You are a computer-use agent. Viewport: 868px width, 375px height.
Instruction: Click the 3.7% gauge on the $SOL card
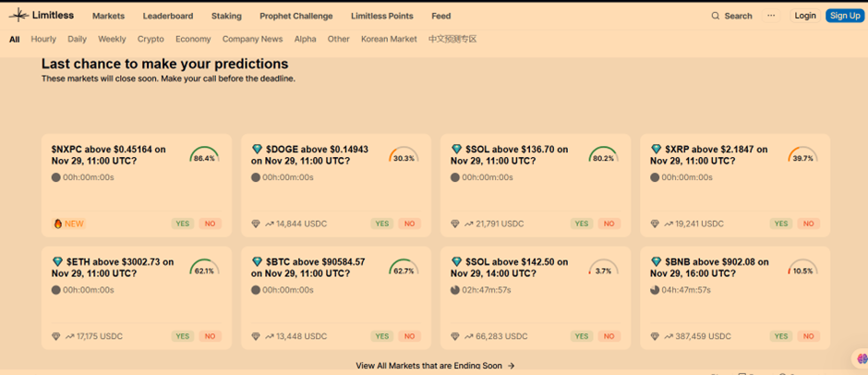coord(603,268)
